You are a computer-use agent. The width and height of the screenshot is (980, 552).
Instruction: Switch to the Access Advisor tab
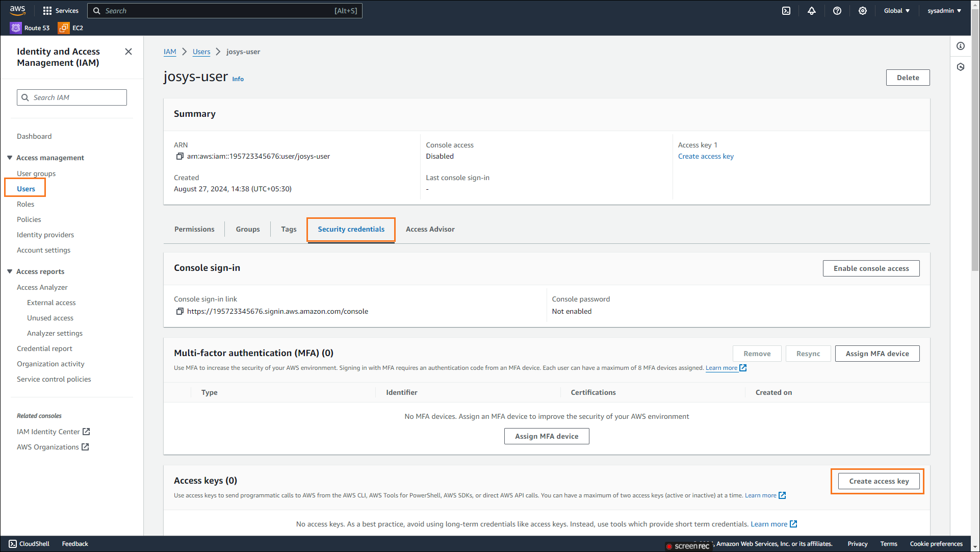click(x=430, y=230)
